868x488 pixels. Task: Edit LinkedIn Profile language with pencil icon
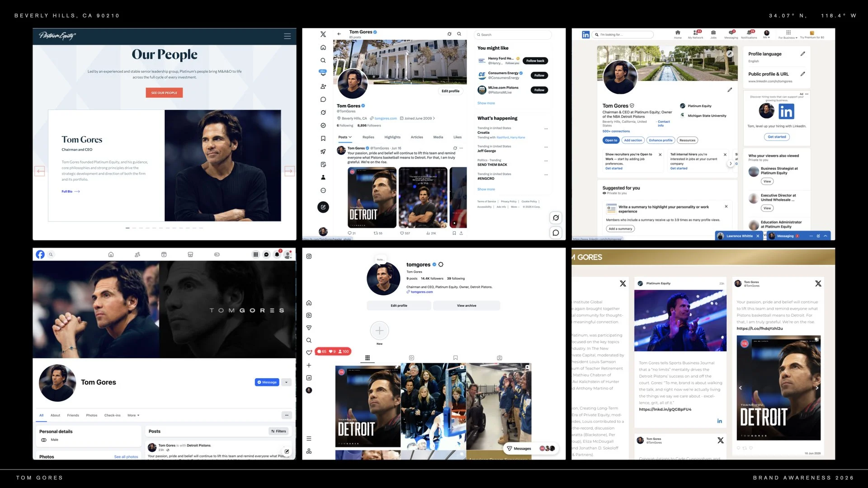pyautogui.click(x=802, y=54)
